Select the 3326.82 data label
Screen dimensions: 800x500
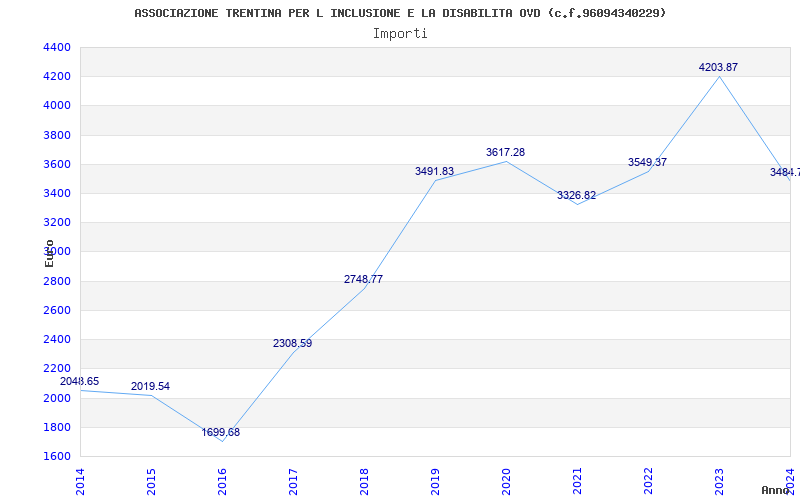click(x=576, y=195)
